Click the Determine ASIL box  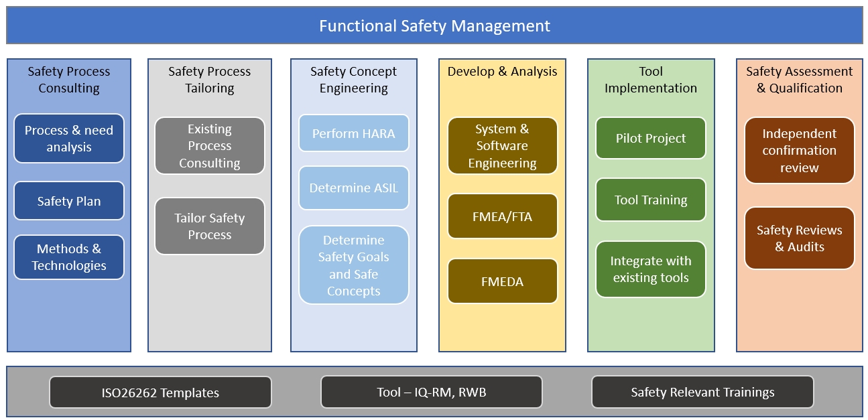pos(354,188)
